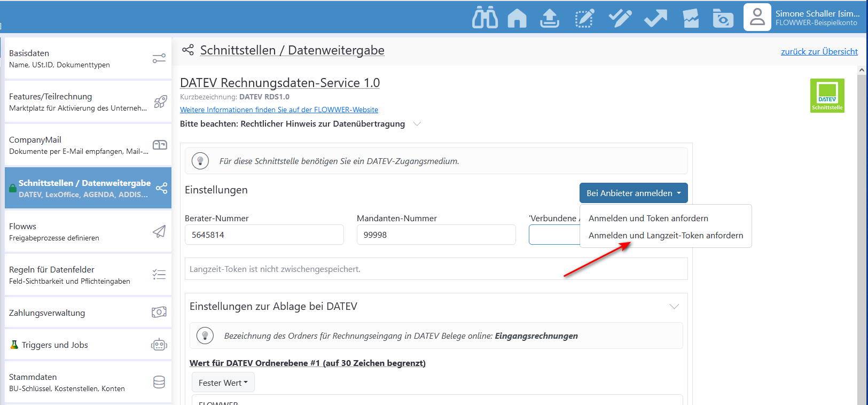The width and height of the screenshot is (868, 405).
Task: Choose Anmelden und Langzeit-Token anfordern
Action: 666,235
